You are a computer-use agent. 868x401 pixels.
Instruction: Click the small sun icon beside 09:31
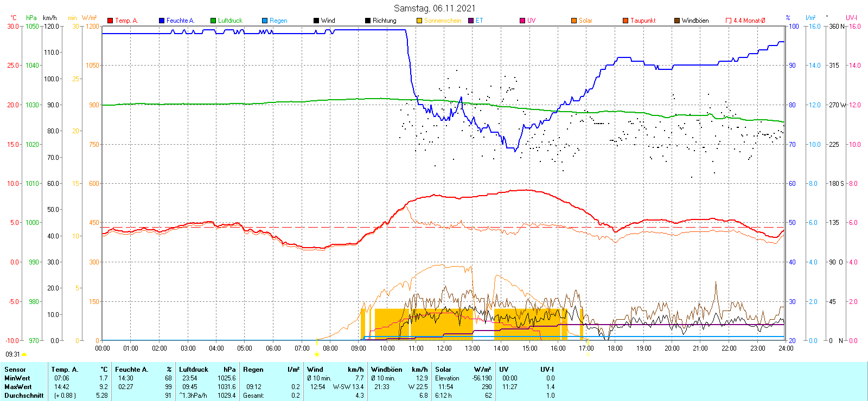24,354
